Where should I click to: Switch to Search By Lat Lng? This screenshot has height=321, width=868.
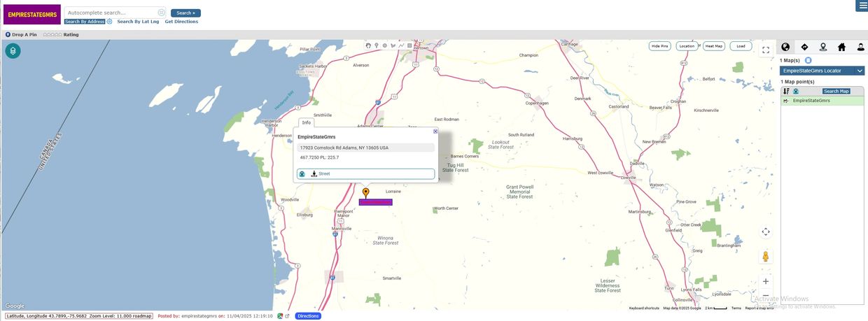coord(138,22)
